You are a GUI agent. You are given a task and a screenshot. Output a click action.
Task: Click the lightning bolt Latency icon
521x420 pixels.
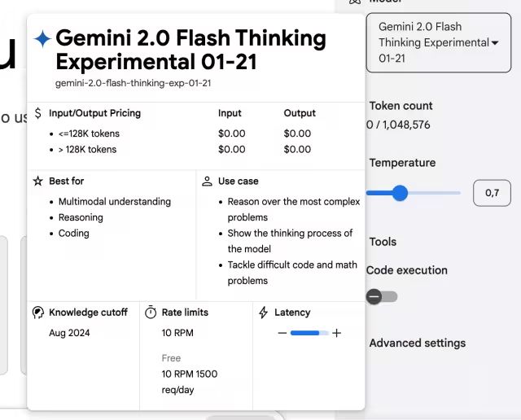click(x=263, y=313)
